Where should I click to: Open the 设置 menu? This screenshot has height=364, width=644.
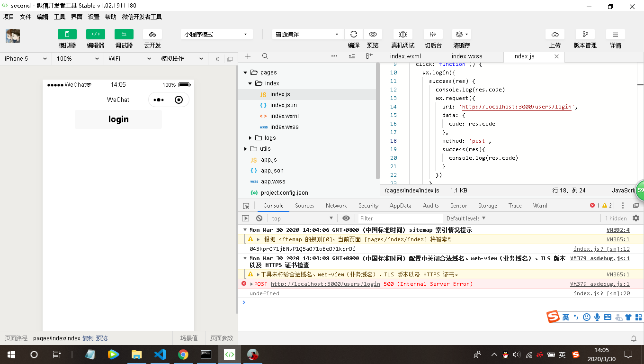tap(94, 17)
